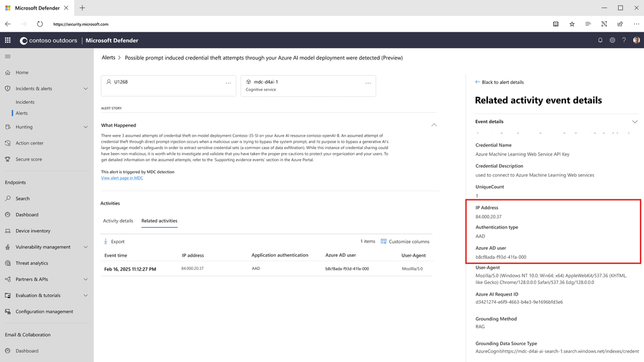This screenshot has width=644, height=362.
Task: Open browser share icon
Action: 620,24
